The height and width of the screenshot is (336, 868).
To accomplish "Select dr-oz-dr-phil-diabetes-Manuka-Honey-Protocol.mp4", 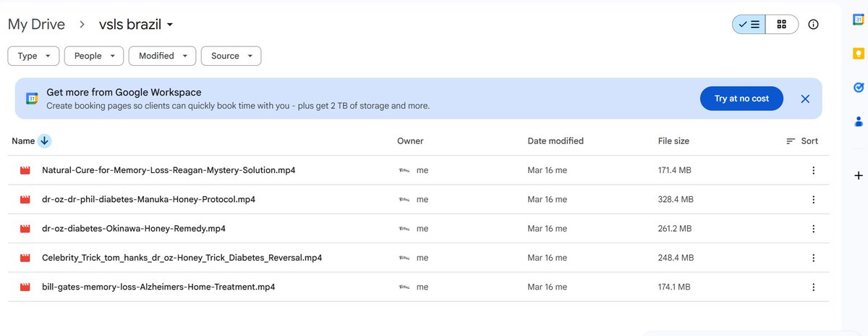I will [x=148, y=199].
